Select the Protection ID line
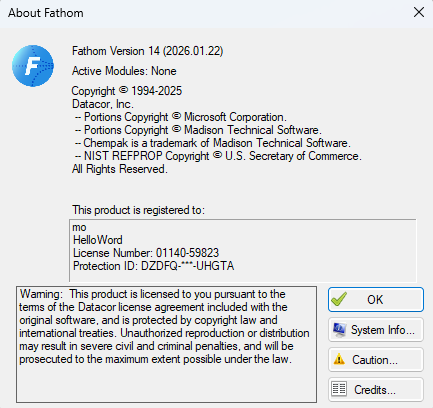The height and width of the screenshot is (408, 433). pos(153,266)
